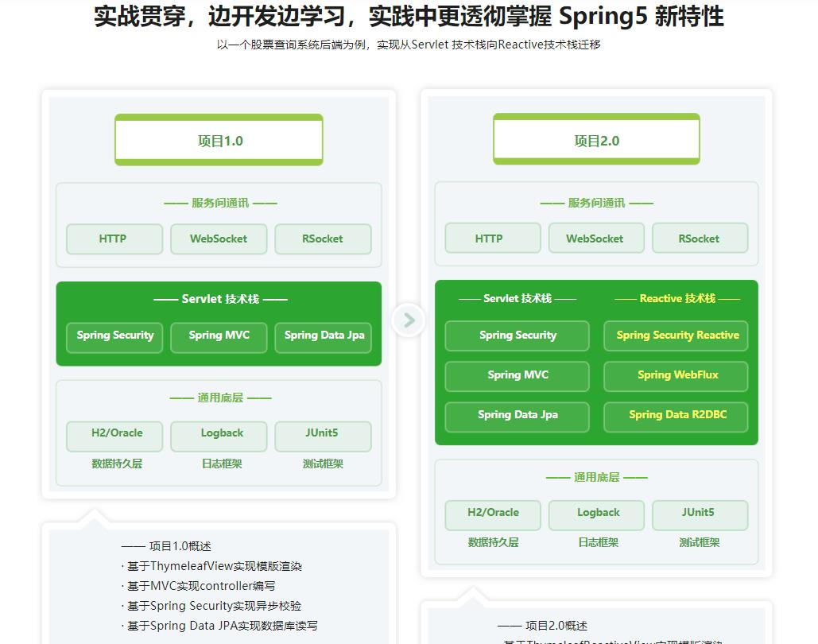Click the HTTP box in 项目1.0 panel

click(x=114, y=239)
